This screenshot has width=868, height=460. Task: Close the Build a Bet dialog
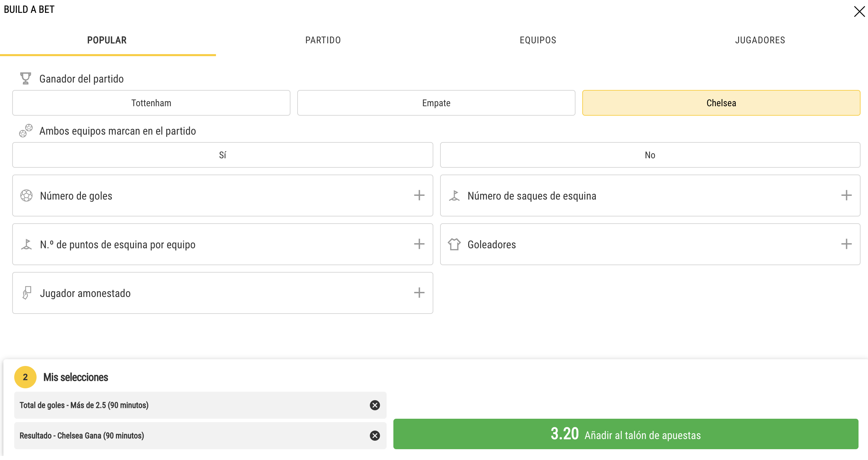[859, 11]
